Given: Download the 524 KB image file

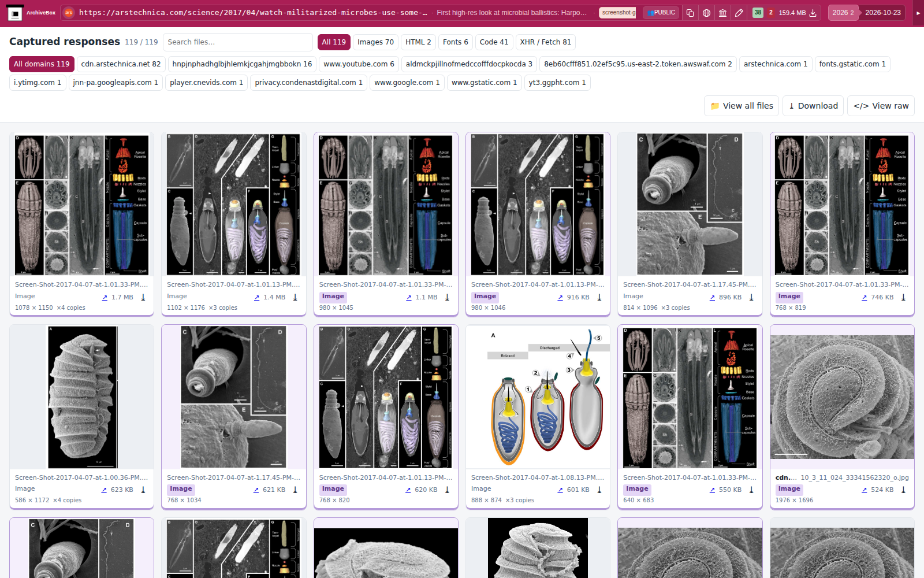Looking at the screenshot, I should tap(903, 490).
